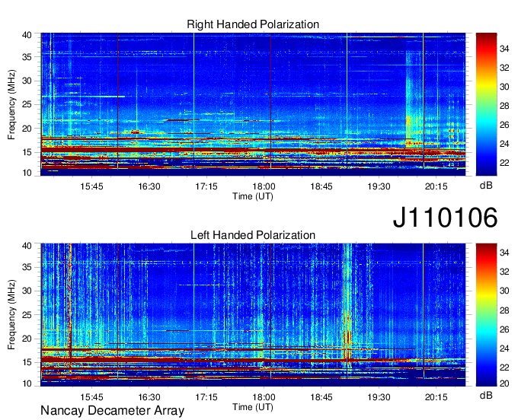Click the 15:45 time tick on the upper plot

[x=91, y=186]
